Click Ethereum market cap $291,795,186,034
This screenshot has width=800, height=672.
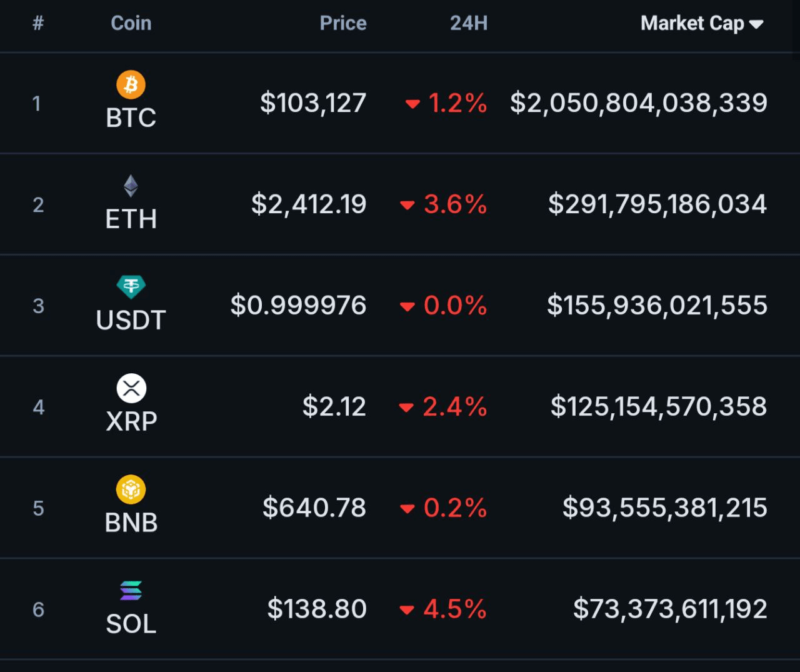657,204
